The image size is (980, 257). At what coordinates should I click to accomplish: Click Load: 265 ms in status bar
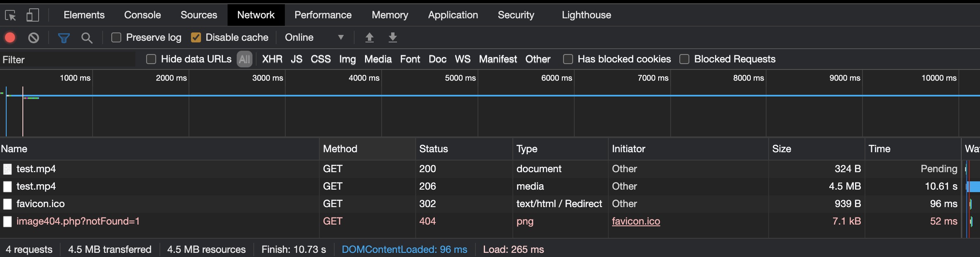(x=513, y=250)
